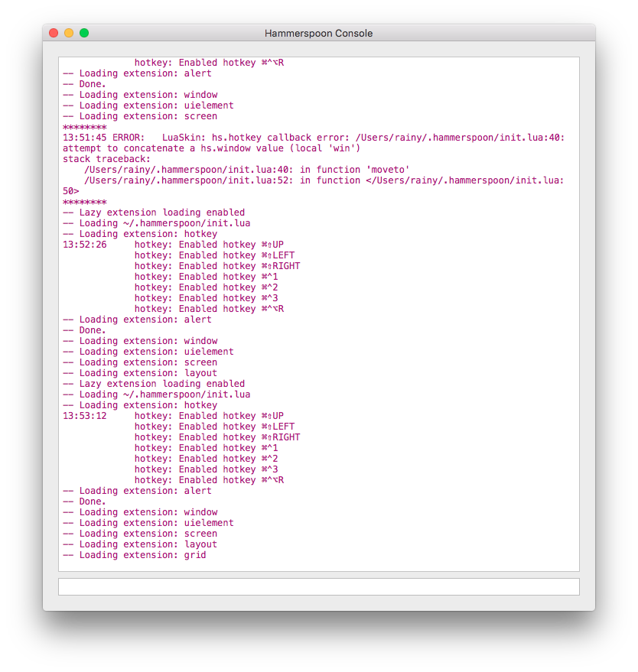Click the '50>' line in the traceback
This screenshot has width=638, height=672.
(x=71, y=191)
